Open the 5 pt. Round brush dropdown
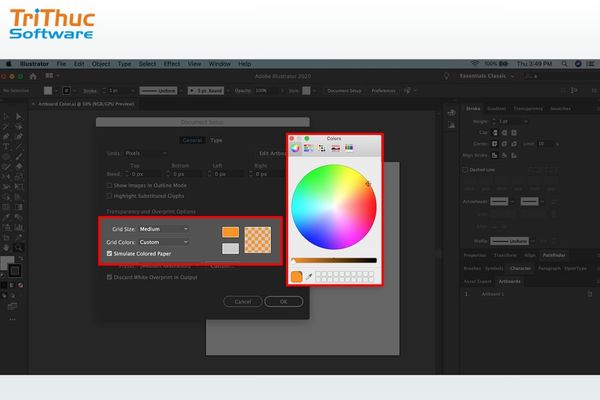The height and width of the screenshot is (400, 600). tap(209, 91)
